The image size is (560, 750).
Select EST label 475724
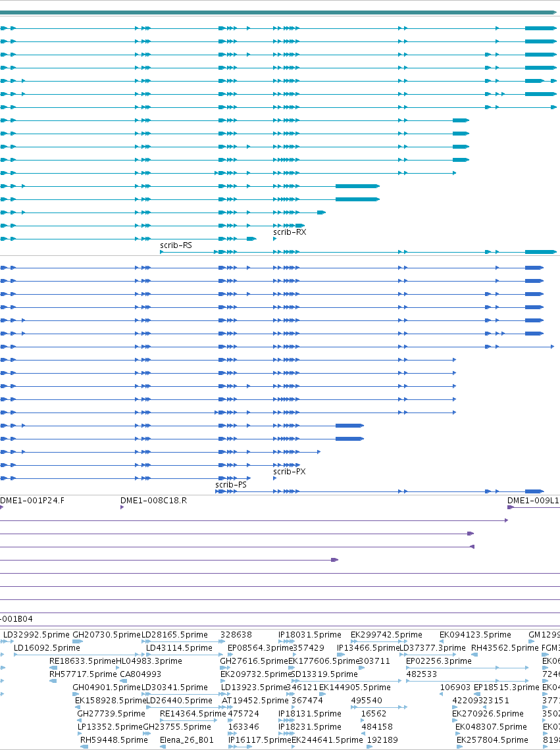pos(243,714)
